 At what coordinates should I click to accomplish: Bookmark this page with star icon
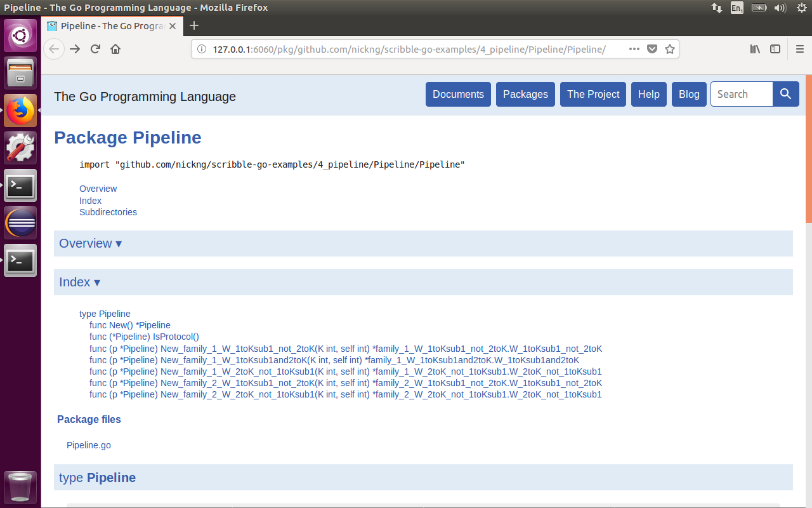669,49
